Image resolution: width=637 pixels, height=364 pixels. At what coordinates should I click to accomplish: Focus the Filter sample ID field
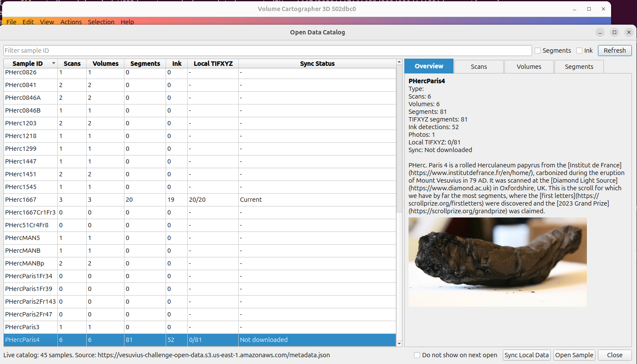coord(268,51)
